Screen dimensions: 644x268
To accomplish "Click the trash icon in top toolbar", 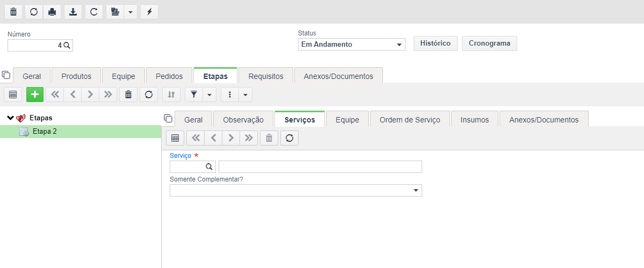I will tap(13, 12).
